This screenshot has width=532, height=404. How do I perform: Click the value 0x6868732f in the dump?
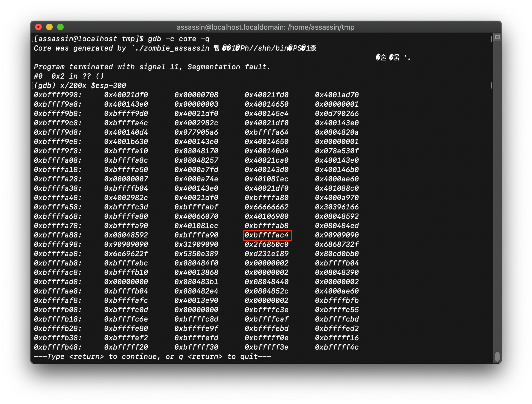click(x=337, y=244)
